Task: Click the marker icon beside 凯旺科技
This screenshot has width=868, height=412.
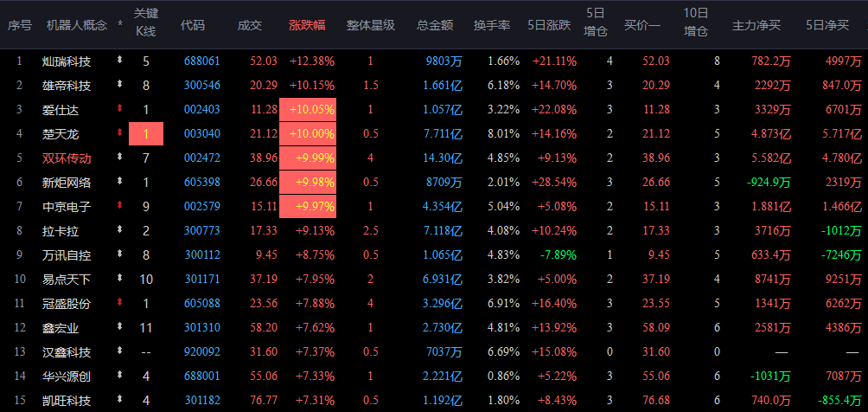Action: coord(119,400)
